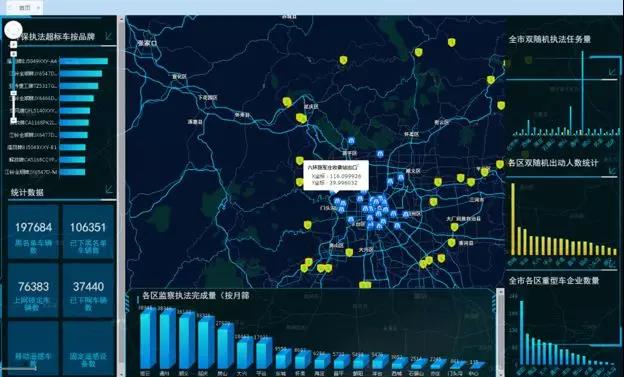Click the yellow marker beside 香河县 label
The image size is (624, 377).
click(451, 242)
